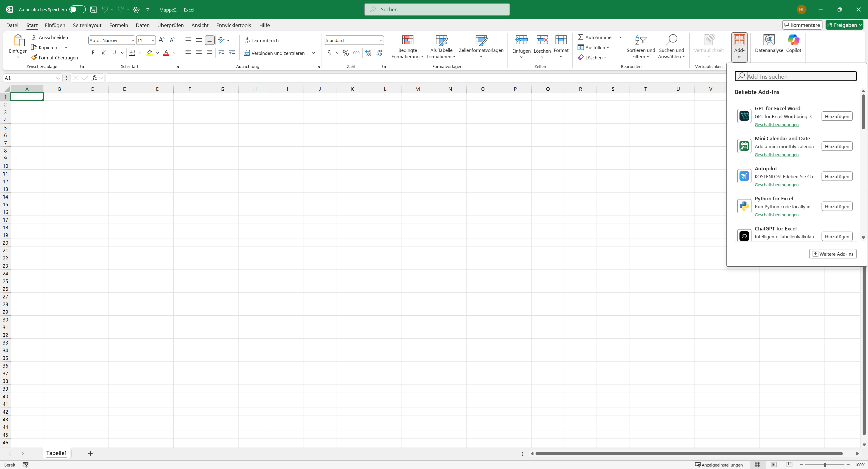Switch to the Formeln ribbon tab
This screenshot has height=469, width=868.
tap(119, 25)
